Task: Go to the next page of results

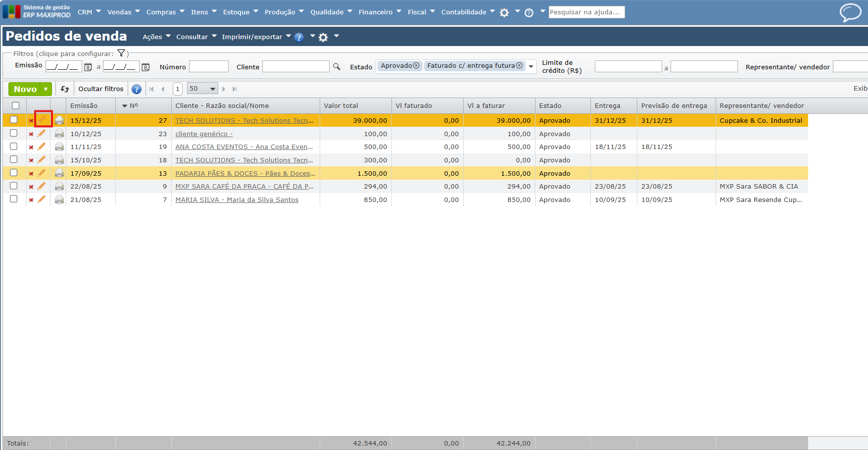Action: coord(224,89)
